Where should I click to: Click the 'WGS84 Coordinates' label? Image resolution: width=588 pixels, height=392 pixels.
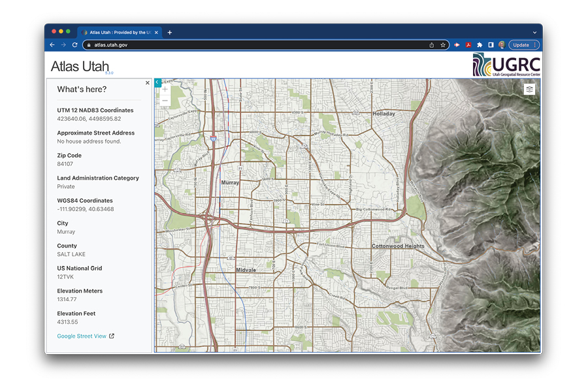tap(85, 201)
